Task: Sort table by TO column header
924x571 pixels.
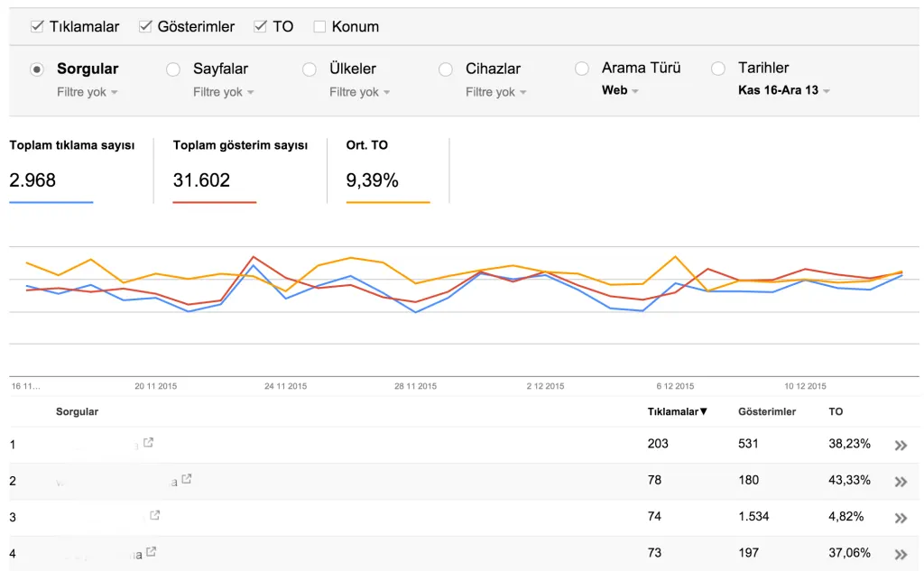Action: [836, 411]
